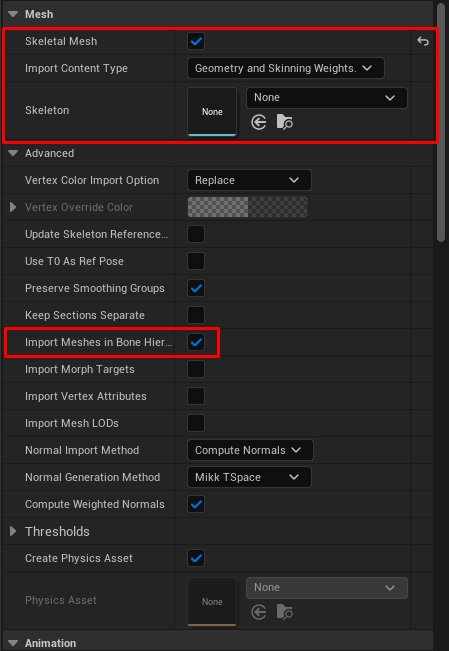Open Normal Generation Method dropdown
This screenshot has height=651, width=449.
(x=249, y=477)
